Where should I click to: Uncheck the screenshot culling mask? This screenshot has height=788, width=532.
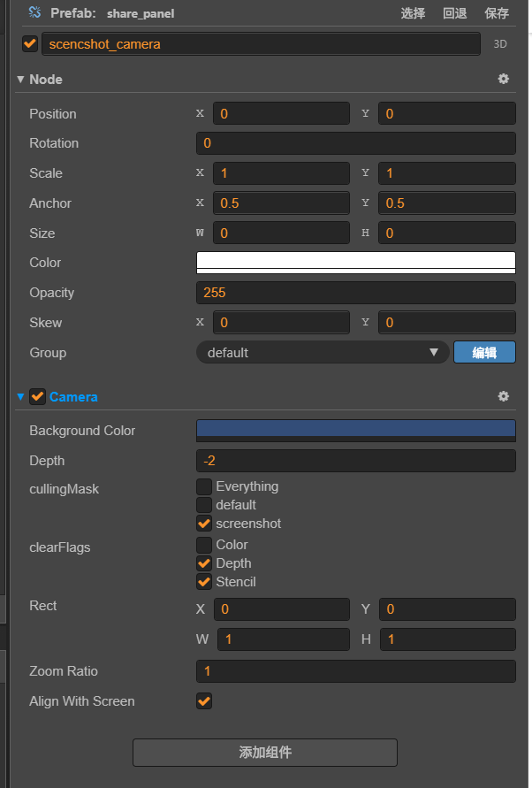(x=204, y=524)
